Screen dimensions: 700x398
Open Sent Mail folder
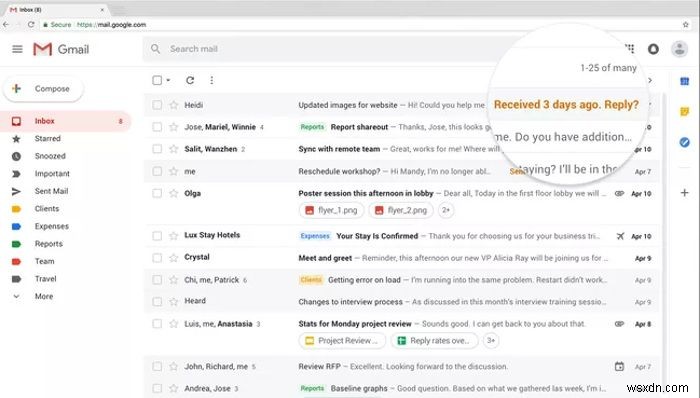click(51, 191)
